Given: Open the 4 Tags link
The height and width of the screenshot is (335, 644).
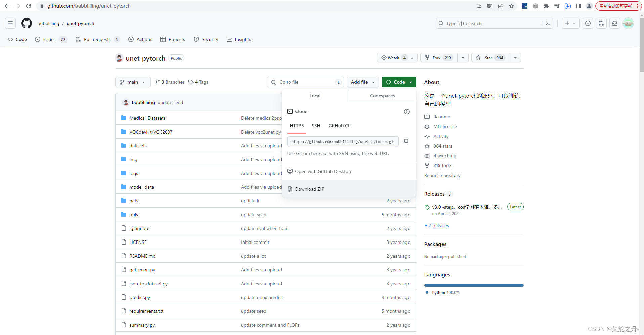Looking at the screenshot, I should coord(199,82).
